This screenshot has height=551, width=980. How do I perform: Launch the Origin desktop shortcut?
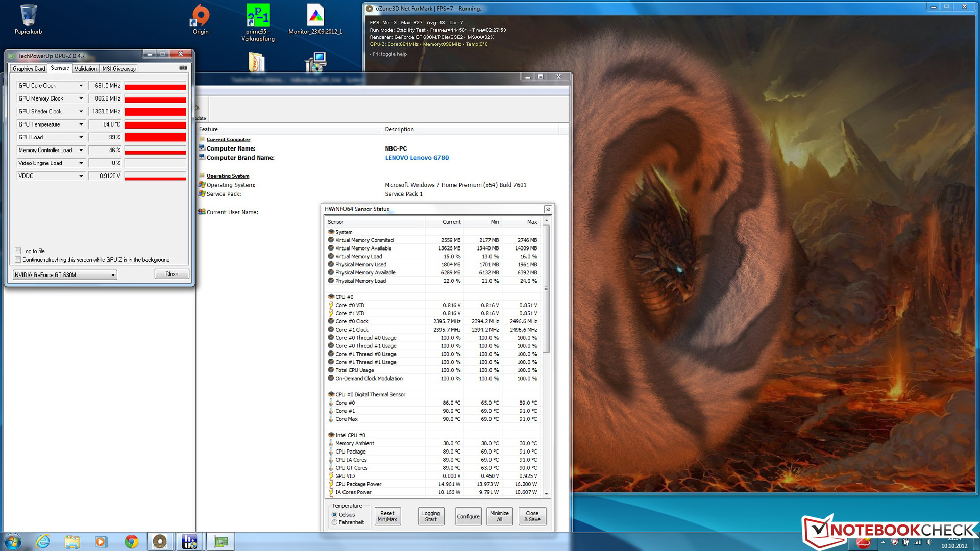[x=200, y=19]
